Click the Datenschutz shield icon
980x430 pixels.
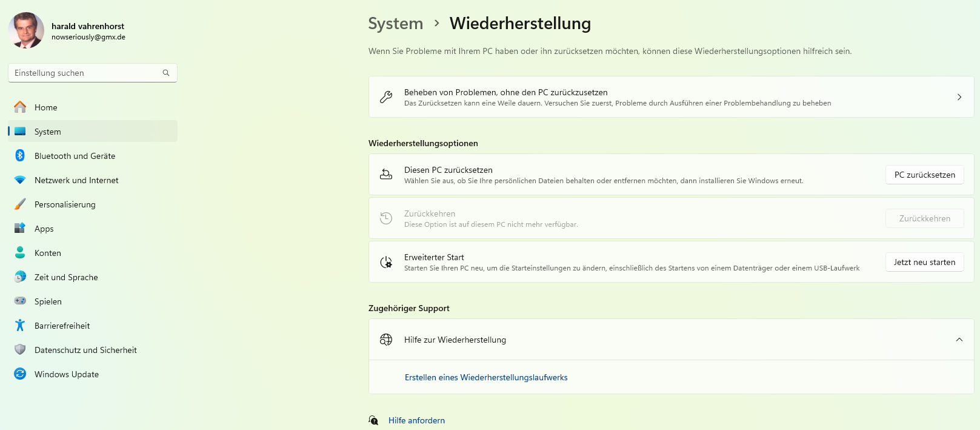tap(20, 350)
